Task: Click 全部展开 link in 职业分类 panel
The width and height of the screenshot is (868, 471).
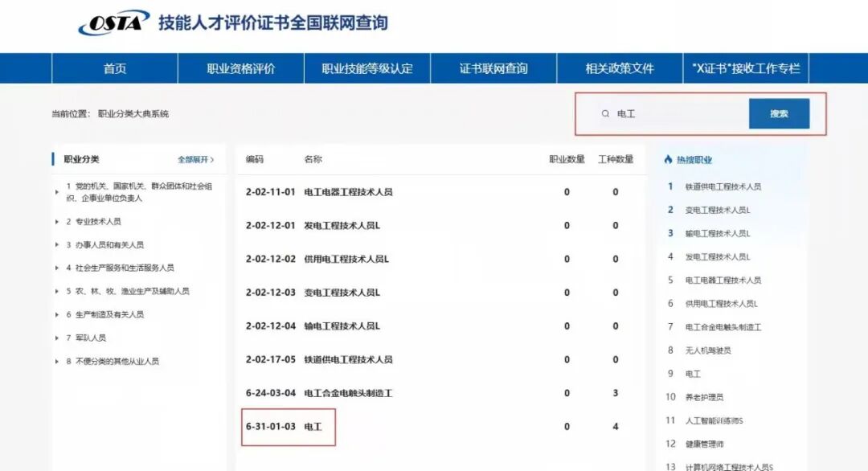Action: pyautogui.click(x=195, y=159)
